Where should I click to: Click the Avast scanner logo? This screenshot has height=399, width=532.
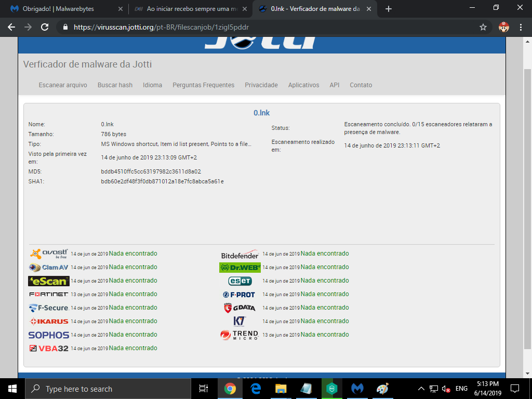pos(49,254)
